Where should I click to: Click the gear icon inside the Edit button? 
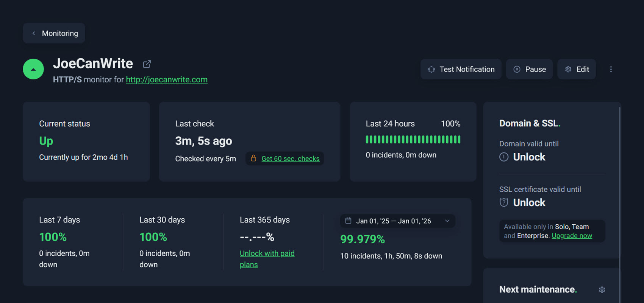click(568, 69)
